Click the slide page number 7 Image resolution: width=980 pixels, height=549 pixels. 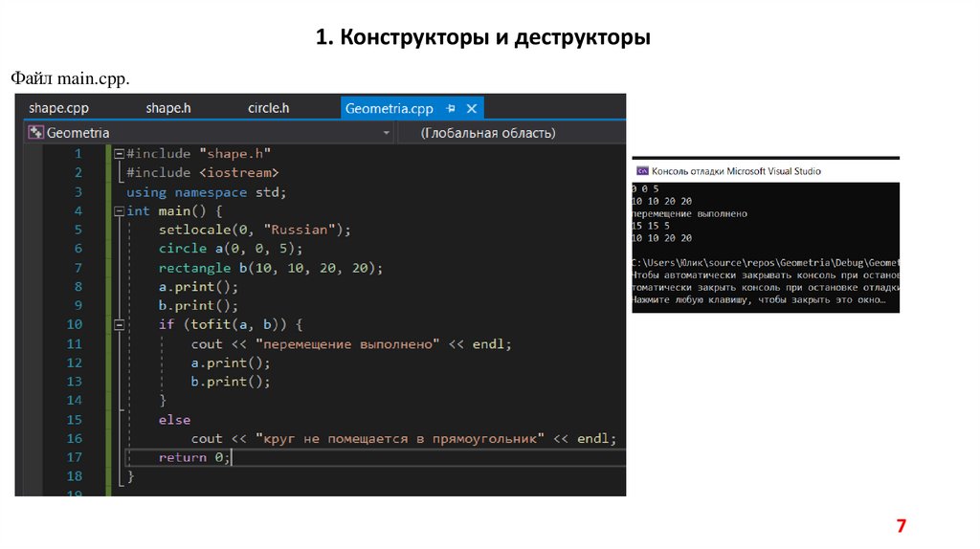(902, 526)
